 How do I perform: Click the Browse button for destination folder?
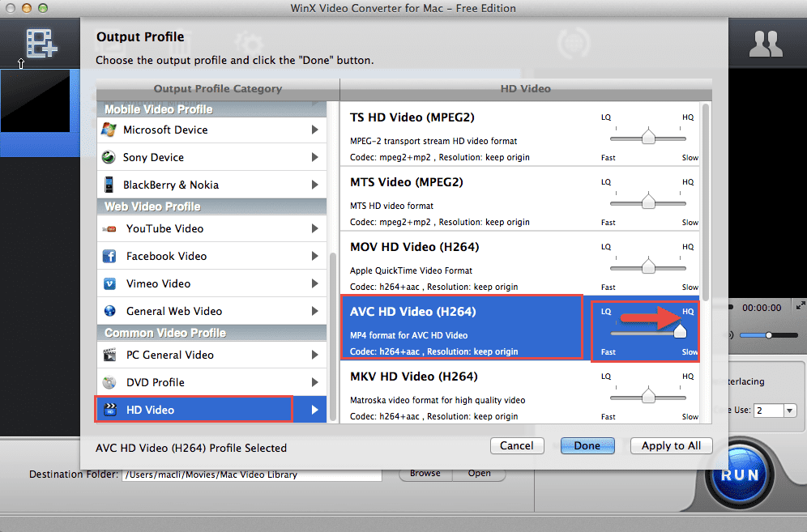[425, 474]
